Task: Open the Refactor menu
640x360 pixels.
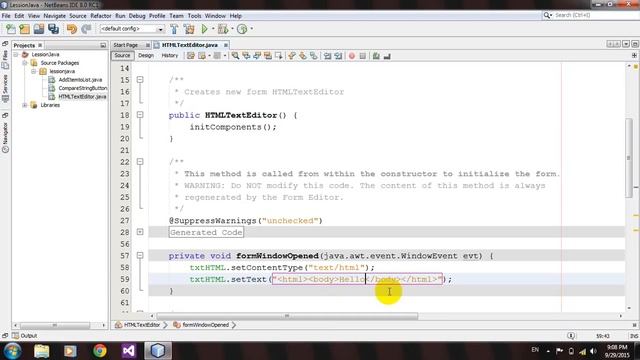Action: point(101,16)
